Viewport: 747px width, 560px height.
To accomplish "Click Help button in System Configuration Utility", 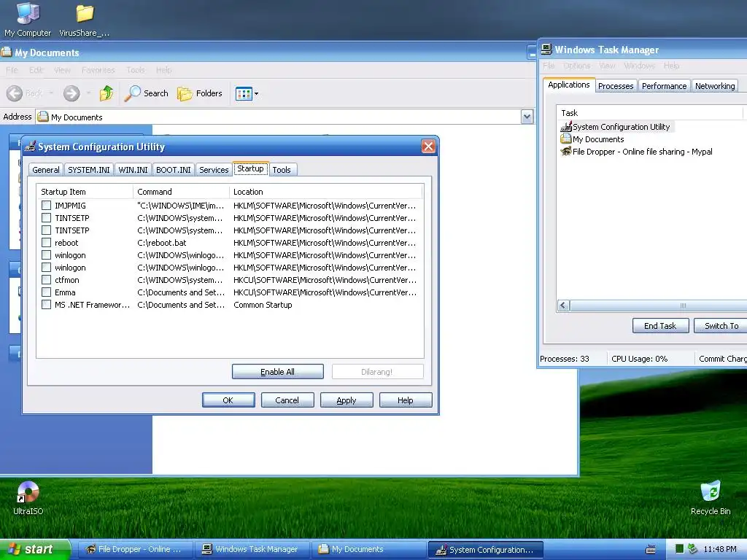I will click(406, 400).
